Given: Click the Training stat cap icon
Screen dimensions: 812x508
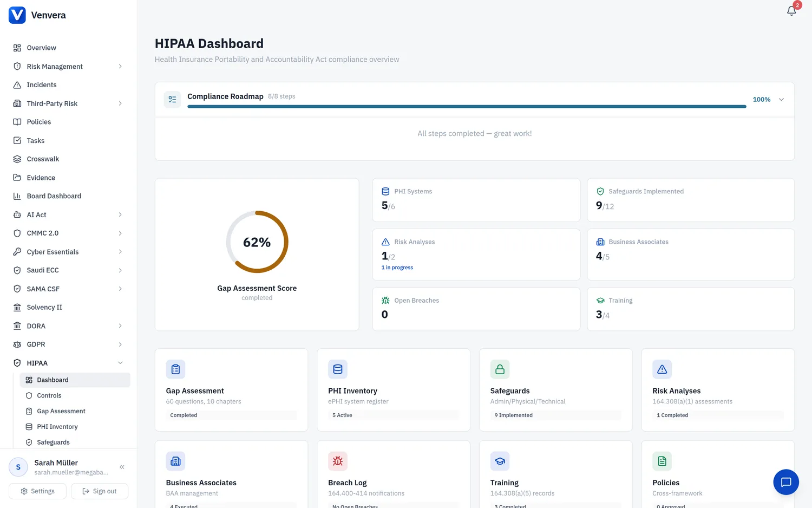Looking at the screenshot, I should [600, 301].
